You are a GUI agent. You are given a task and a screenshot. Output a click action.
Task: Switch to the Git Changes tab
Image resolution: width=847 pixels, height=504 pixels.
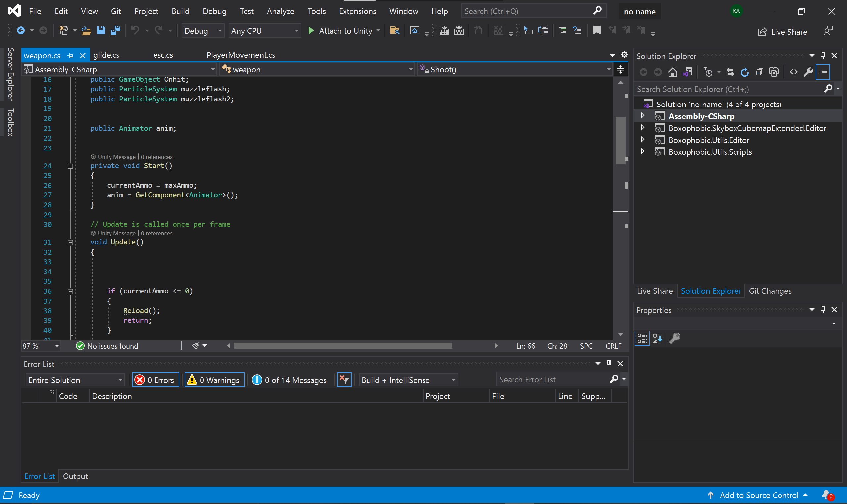[770, 291]
